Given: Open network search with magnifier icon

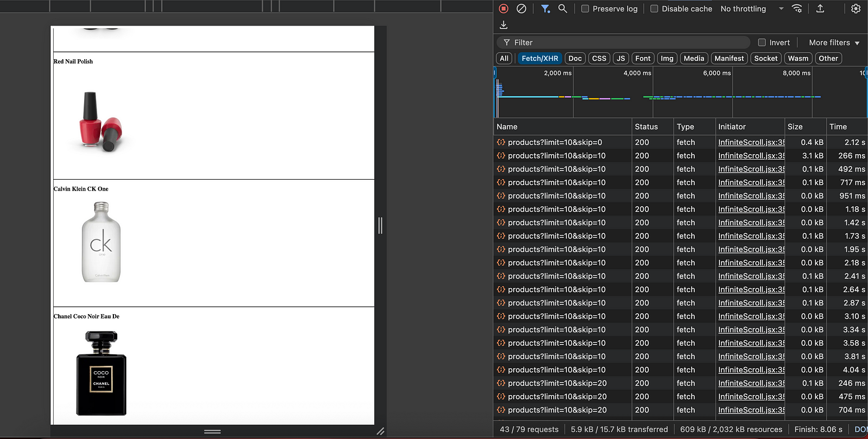Looking at the screenshot, I should click(563, 9).
